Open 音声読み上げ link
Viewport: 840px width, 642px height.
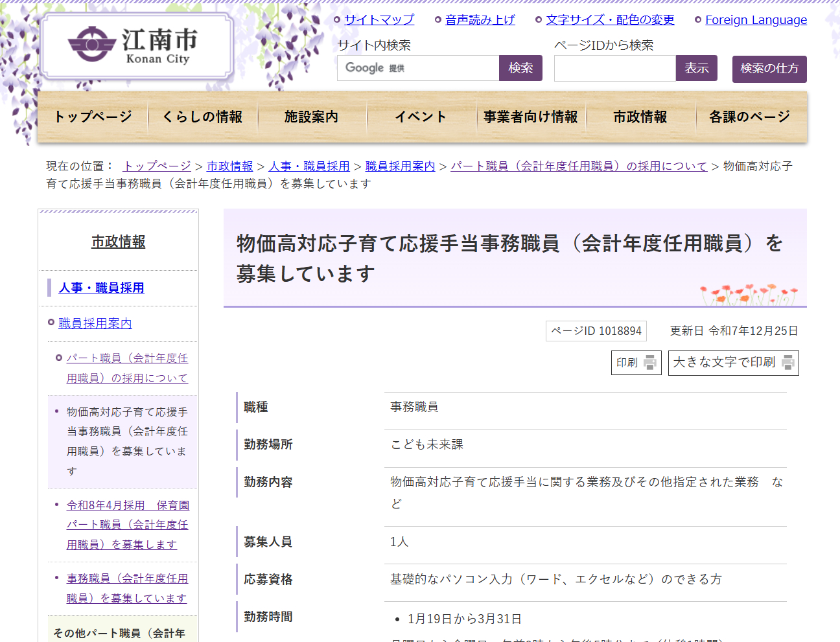point(480,20)
